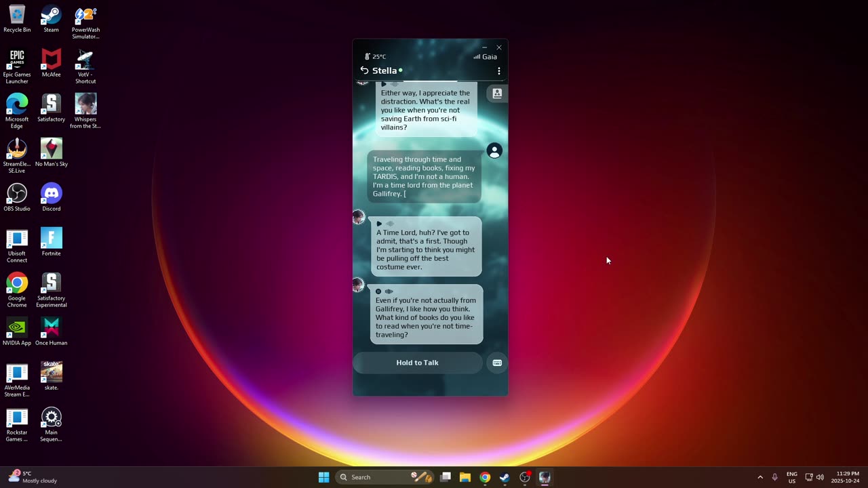The width and height of the screenshot is (868, 488).
Task: Open the contact card icon at chat edge
Action: tap(497, 94)
